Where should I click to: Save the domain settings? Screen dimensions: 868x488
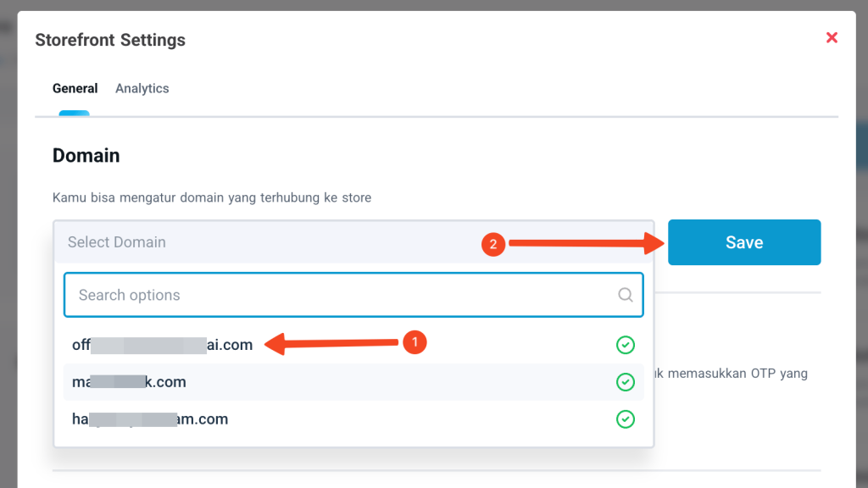tap(743, 242)
